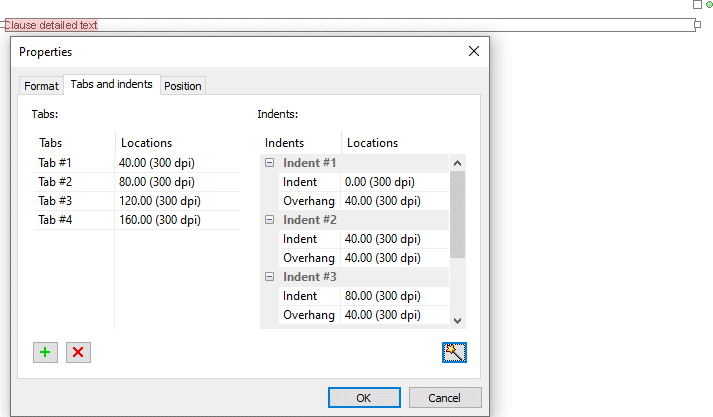Click the small square box at top right
The height and width of the screenshot is (417, 713).
tap(697, 5)
